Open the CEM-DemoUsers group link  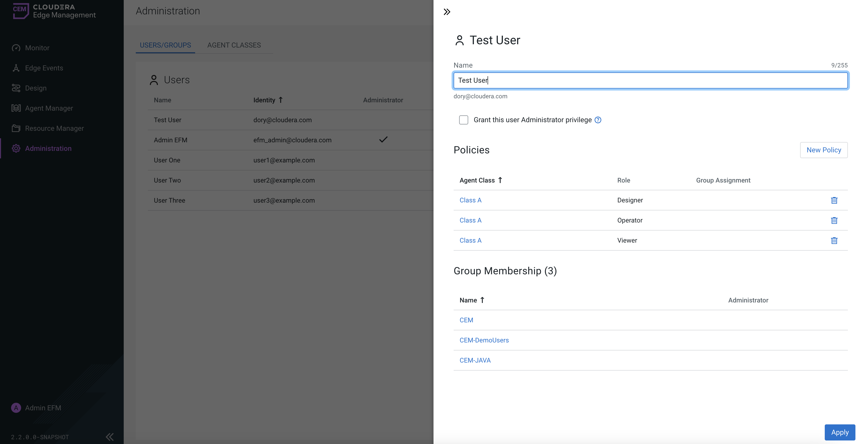point(484,340)
